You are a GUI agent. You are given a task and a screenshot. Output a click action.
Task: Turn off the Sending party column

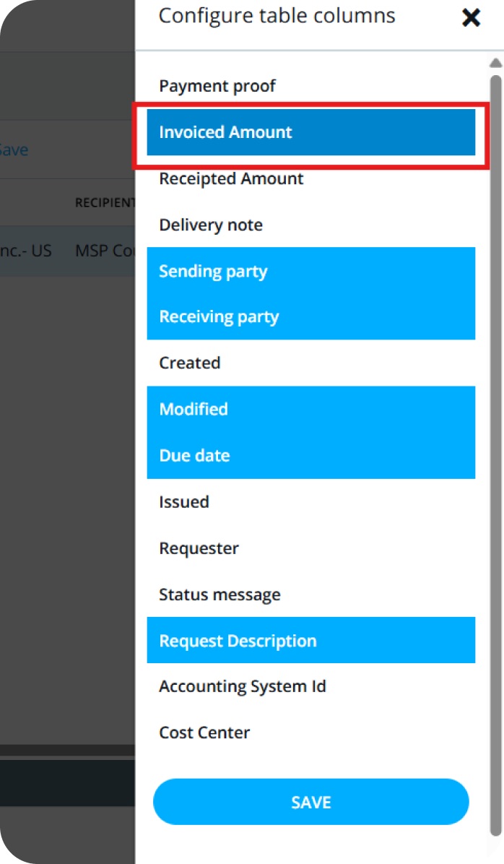(x=310, y=272)
